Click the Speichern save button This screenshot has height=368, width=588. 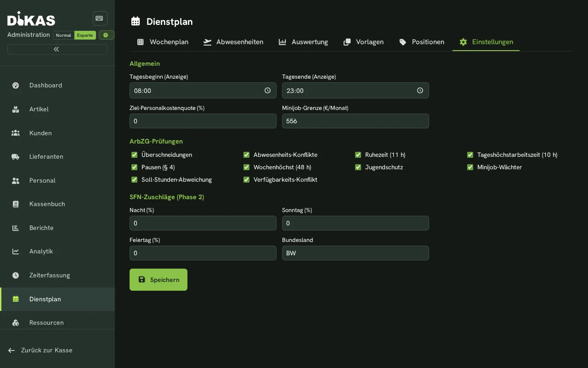(158, 280)
